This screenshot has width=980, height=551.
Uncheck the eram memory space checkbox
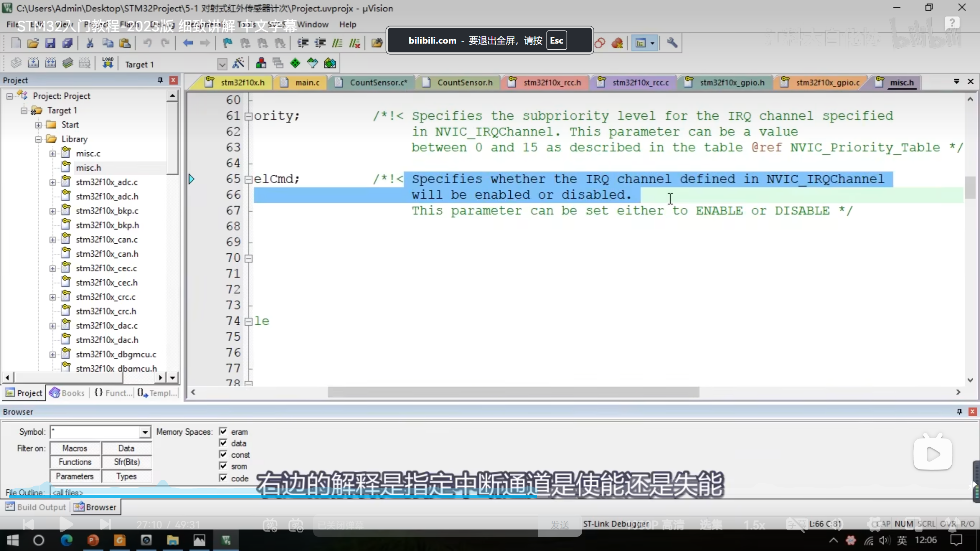tap(223, 432)
